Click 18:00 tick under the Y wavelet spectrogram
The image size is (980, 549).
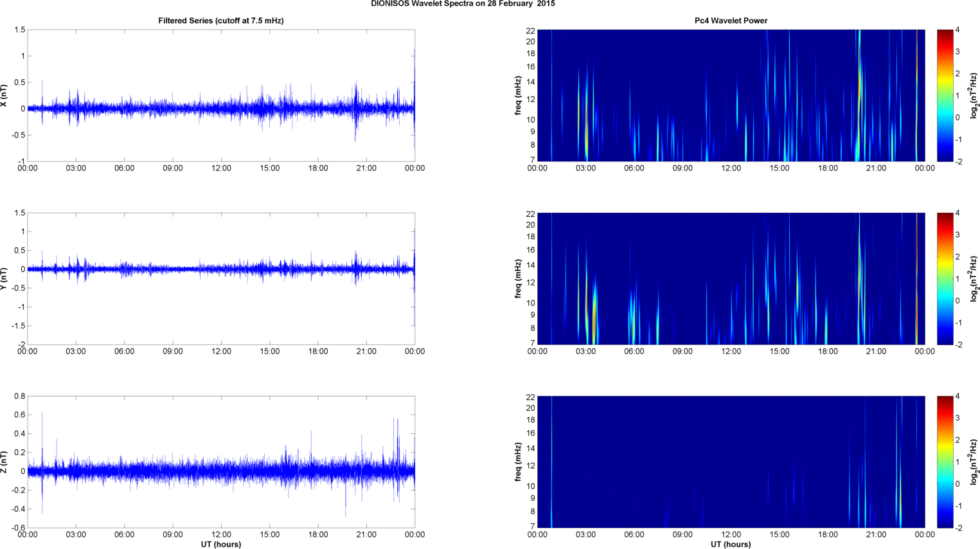pos(828,352)
